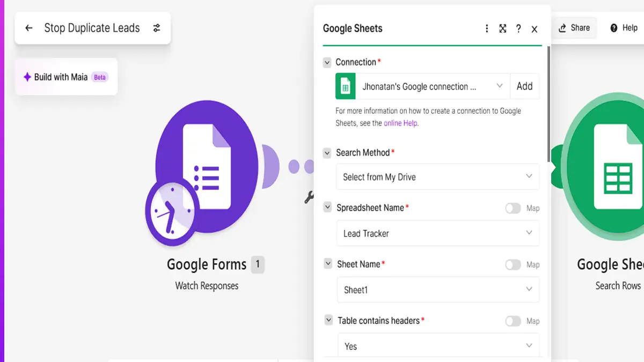
Task: Open the Yes table headers dropdown
Action: [x=438, y=346]
